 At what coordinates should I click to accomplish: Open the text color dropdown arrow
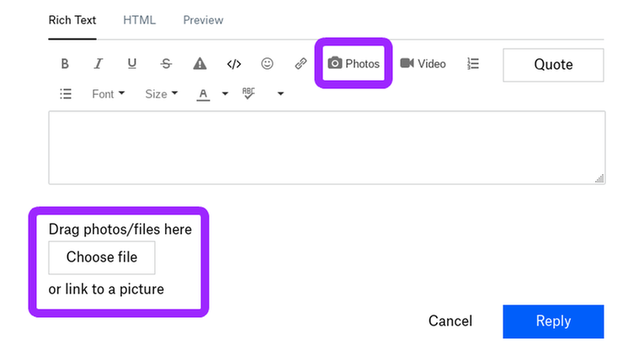[225, 94]
